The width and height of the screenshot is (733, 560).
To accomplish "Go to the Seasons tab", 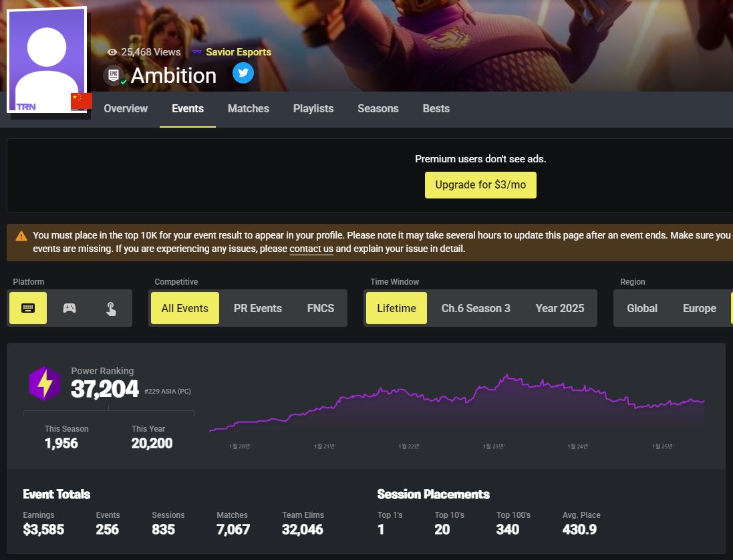I will (378, 108).
